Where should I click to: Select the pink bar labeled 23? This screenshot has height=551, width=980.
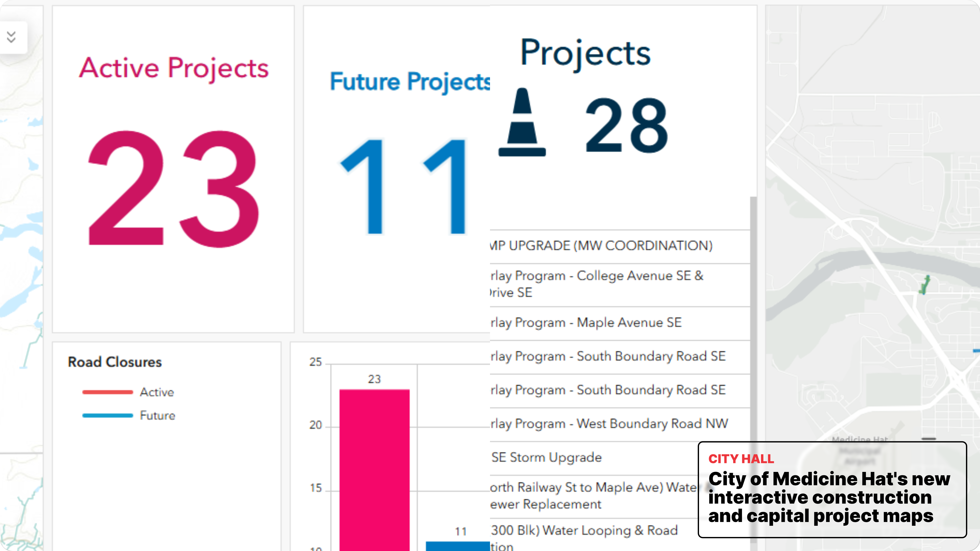[374, 468]
